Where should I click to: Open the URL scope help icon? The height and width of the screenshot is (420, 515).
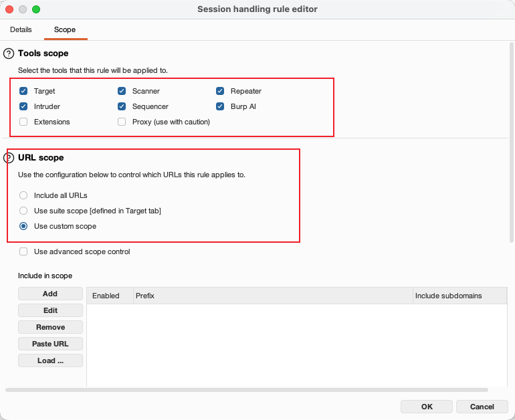pos(9,158)
